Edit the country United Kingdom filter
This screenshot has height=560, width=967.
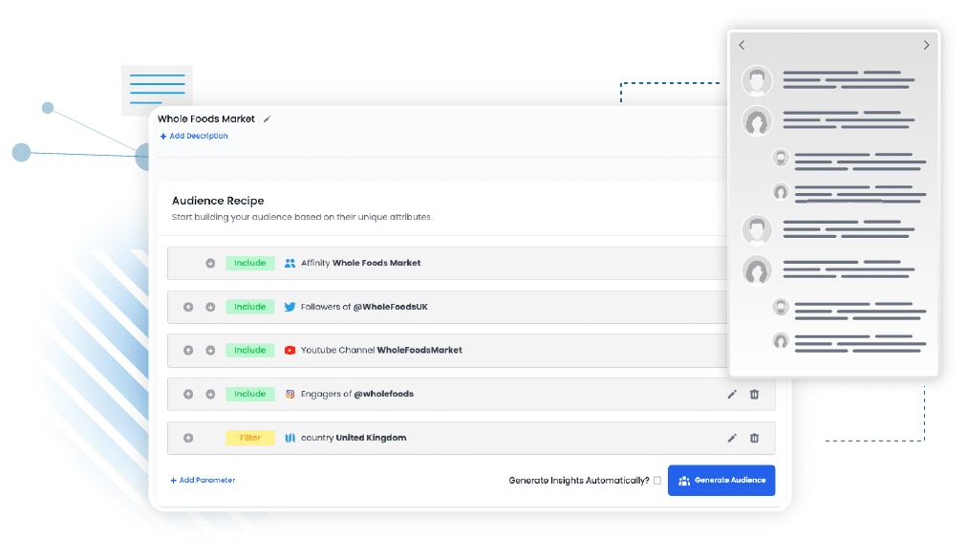pos(732,438)
